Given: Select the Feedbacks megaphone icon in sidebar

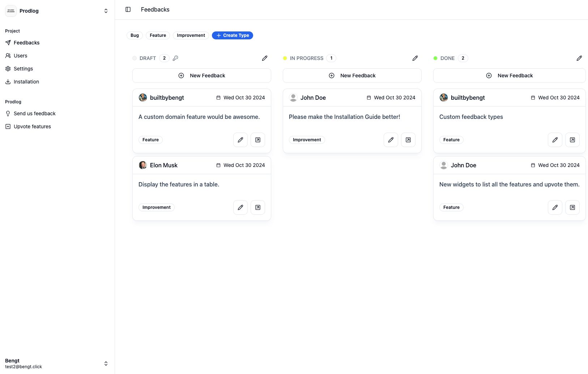Looking at the screenshot, I should 8,43.
